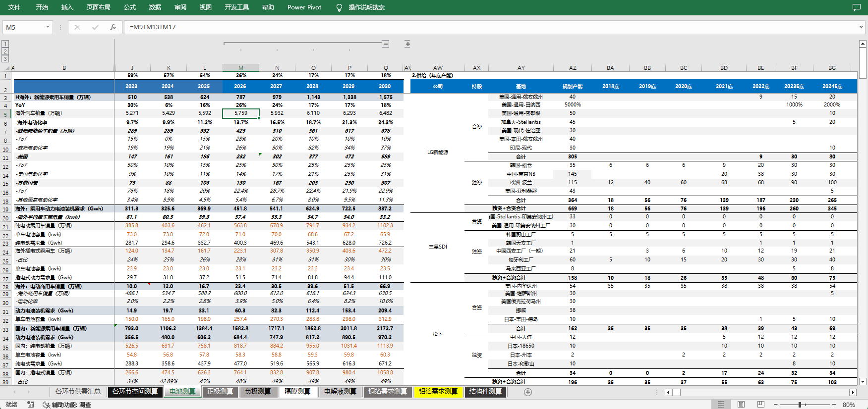This screenshot has height=409, width=868.
Task: Click vertical scrollbar up arrow
Action: [863, 44]
